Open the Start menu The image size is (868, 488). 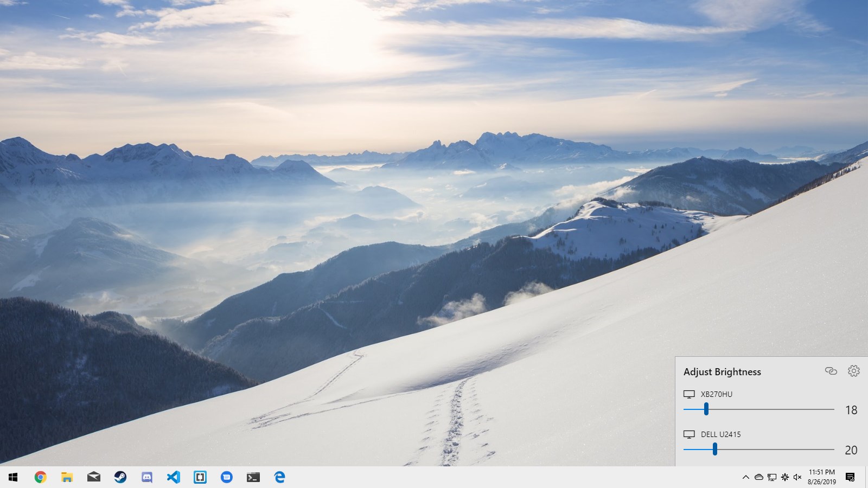(x=12, y=478)
